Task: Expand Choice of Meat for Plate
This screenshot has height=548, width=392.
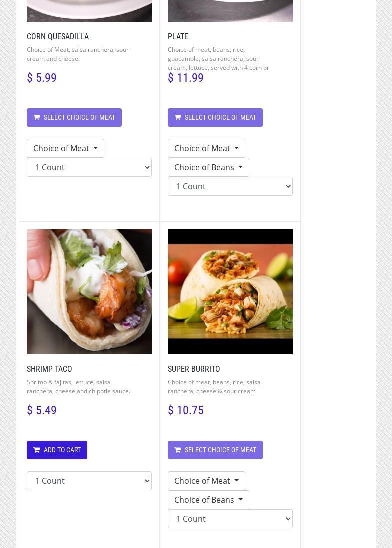Action: pyautogui.click(x=206, y=148)
